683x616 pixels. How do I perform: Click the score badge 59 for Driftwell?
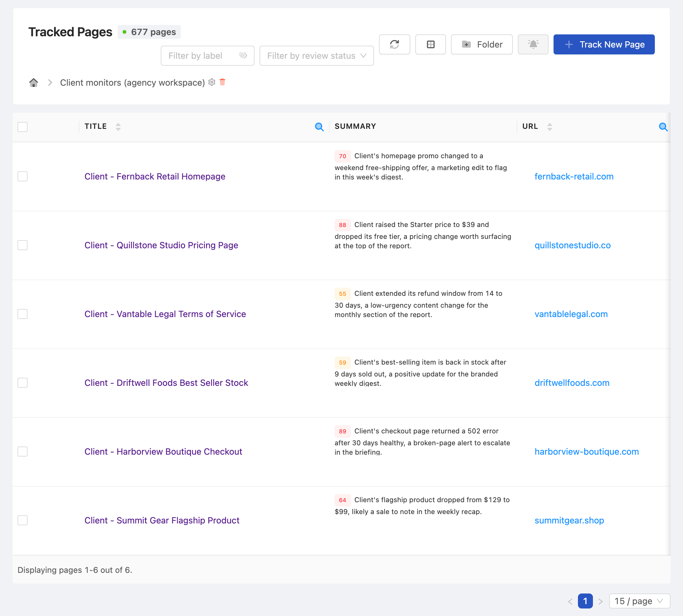342,362
